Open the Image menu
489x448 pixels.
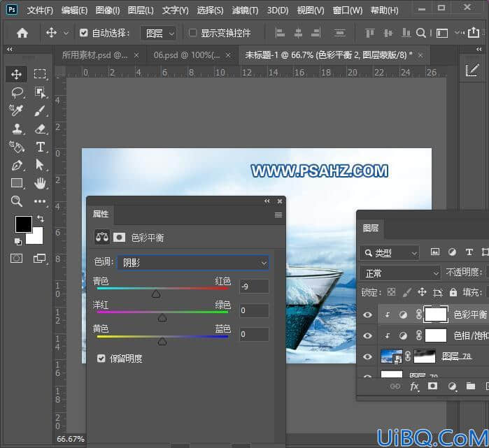coord(108,10)
